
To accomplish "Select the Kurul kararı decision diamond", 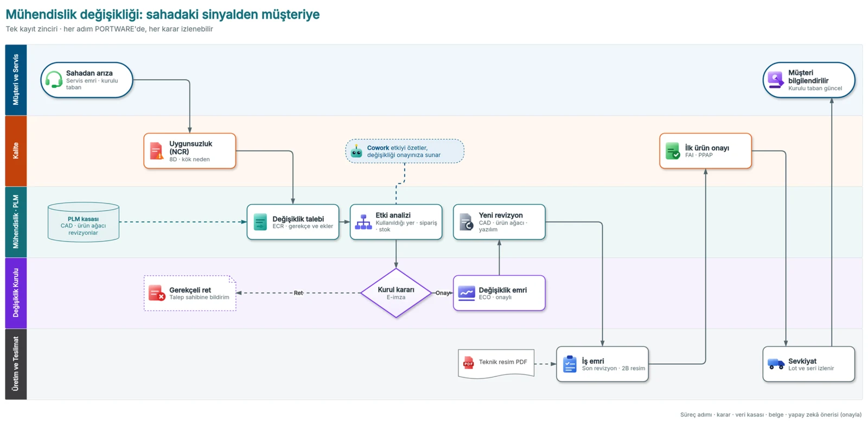I will 396,293.
